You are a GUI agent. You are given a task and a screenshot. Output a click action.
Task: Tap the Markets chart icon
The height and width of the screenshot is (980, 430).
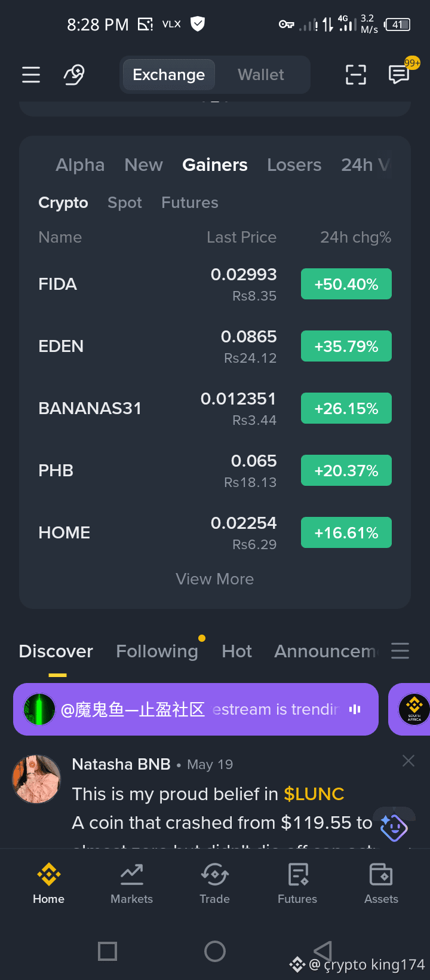(131, 875)
